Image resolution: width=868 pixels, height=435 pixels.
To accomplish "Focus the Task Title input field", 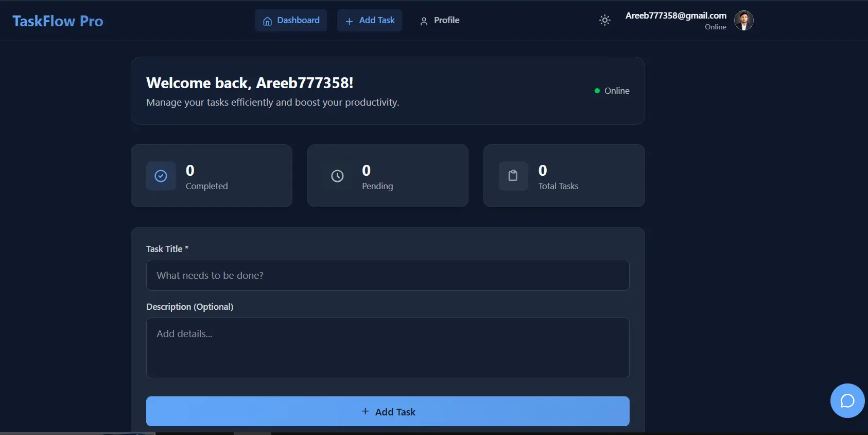I will 388,275.
